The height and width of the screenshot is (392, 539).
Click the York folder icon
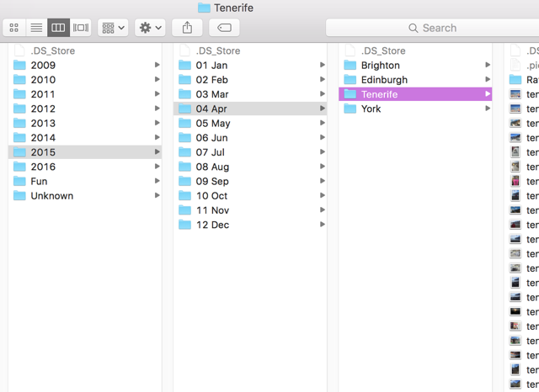click(350, 109)
